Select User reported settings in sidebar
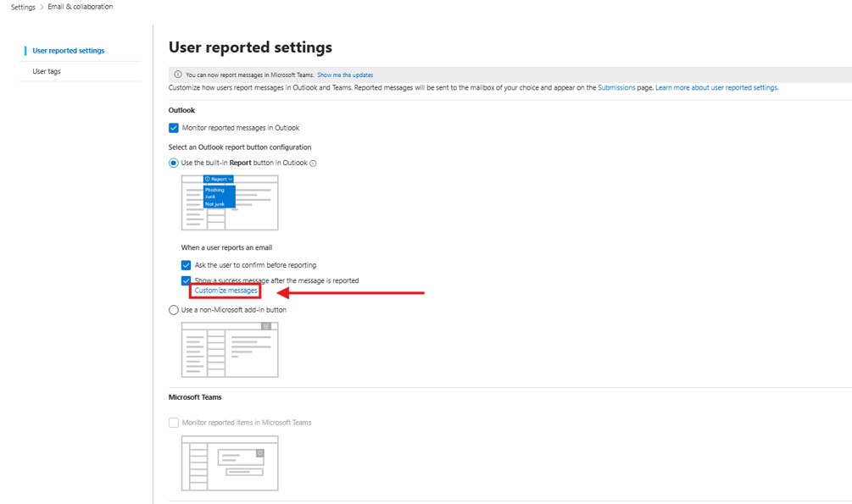Viewport: 852px width, 504px height. tap(69, 51)
